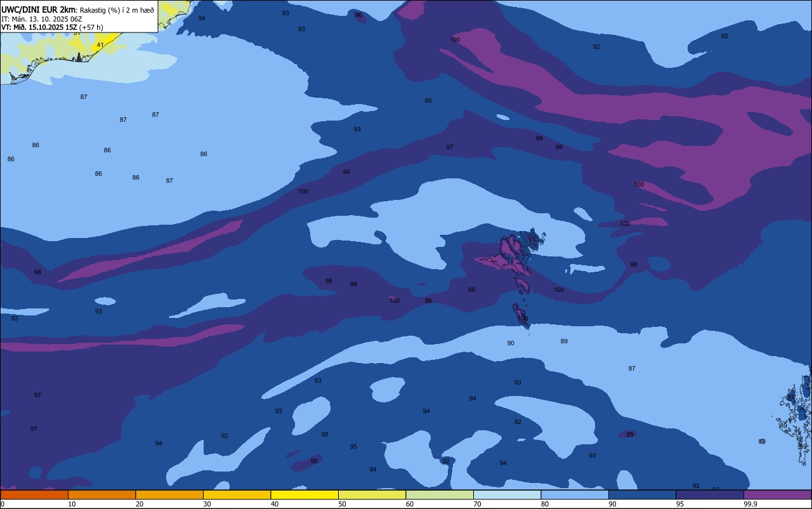Select the medium blue 90–95 legend swatch
812x509 pixels.
coord(642,494)
